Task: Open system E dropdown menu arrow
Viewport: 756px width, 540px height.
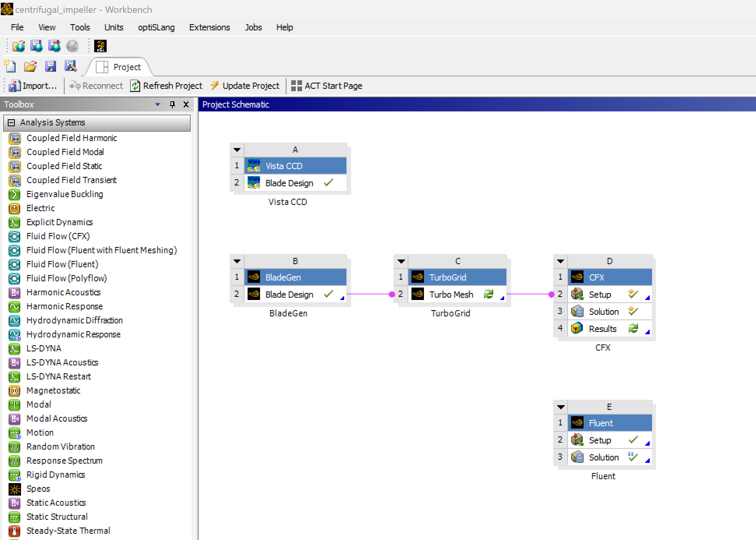Action: (x=561, y=407)
